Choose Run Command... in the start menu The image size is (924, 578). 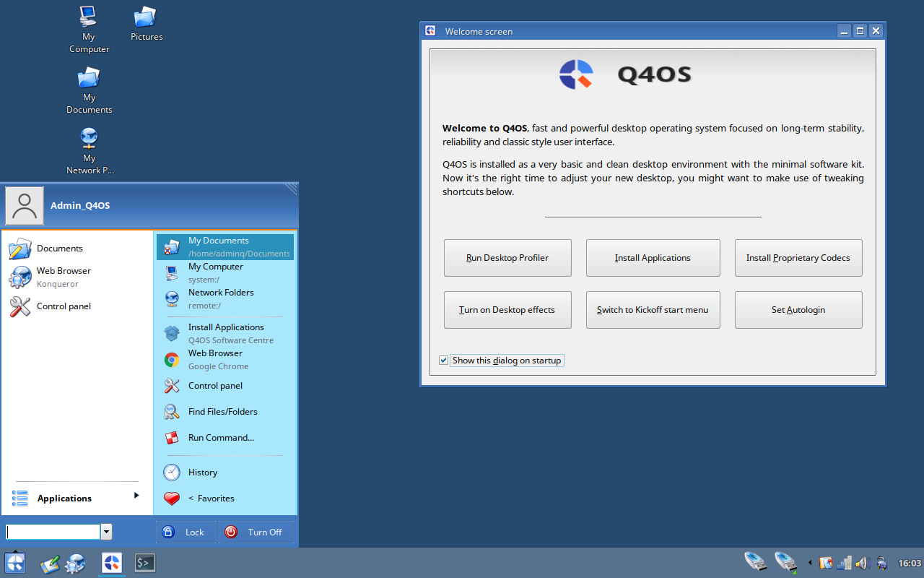click(x=225, y=438)
